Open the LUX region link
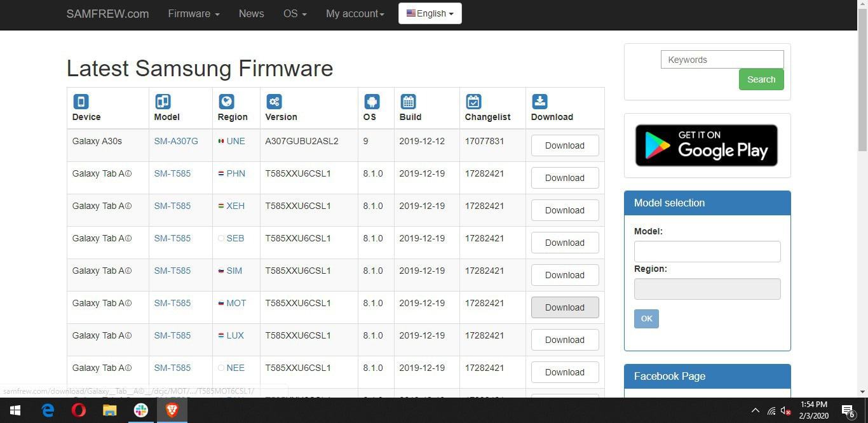 (x=235, y=335)
